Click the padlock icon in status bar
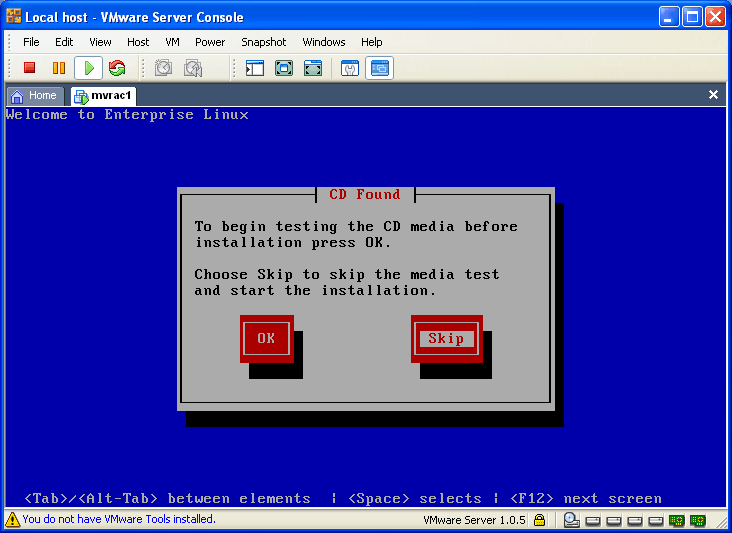 [x=539, y=520]
